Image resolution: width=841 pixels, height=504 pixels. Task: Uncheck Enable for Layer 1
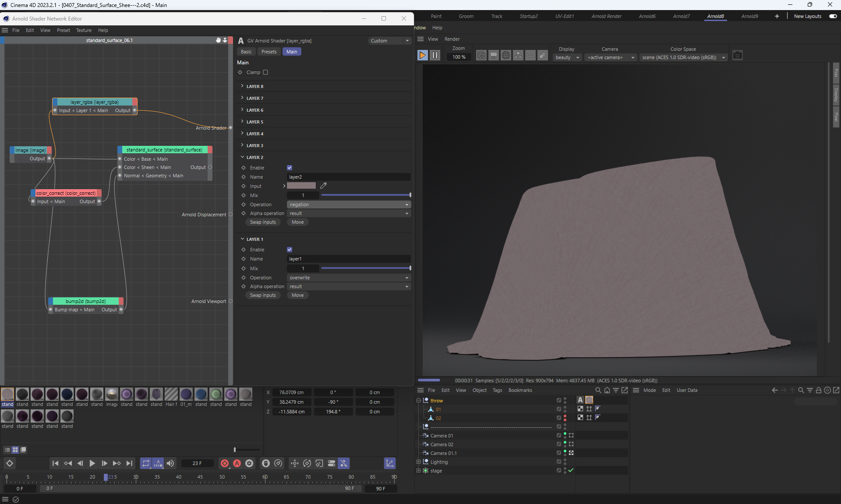290,250
